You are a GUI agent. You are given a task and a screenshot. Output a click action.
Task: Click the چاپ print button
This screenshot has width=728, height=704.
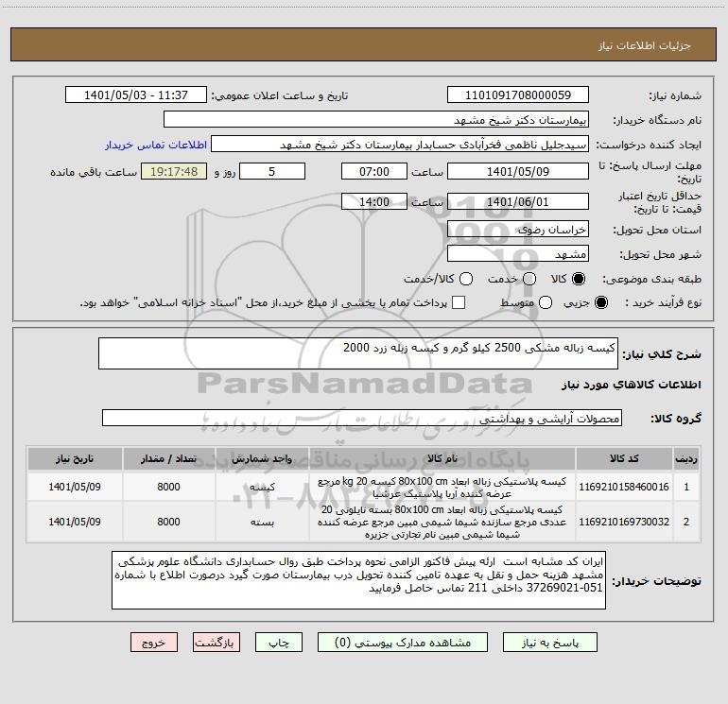[x=279, y=643]
